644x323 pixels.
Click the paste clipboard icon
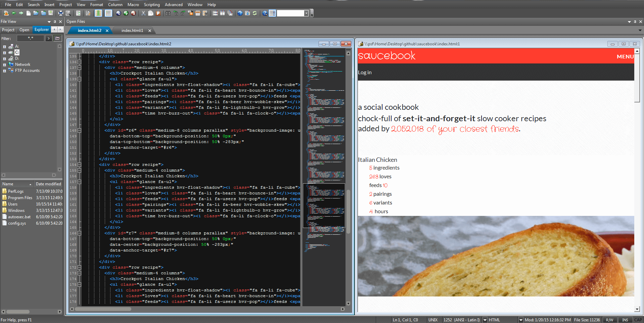(158, 13)
